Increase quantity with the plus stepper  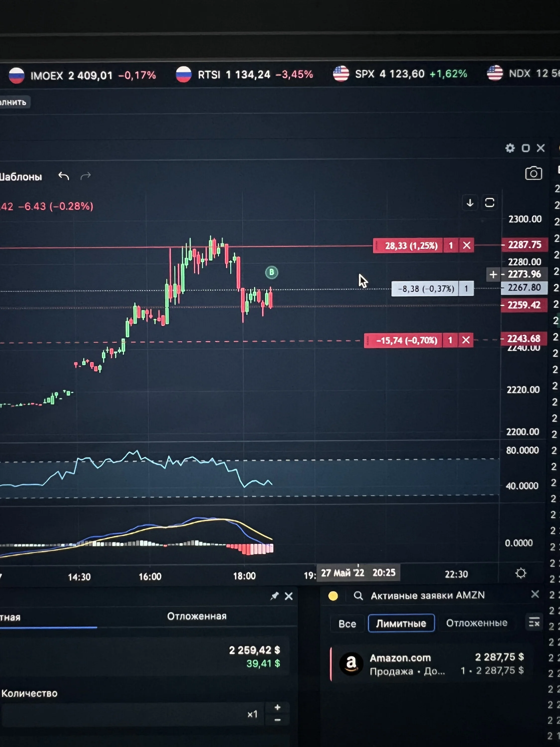click(x=278, y=707)
